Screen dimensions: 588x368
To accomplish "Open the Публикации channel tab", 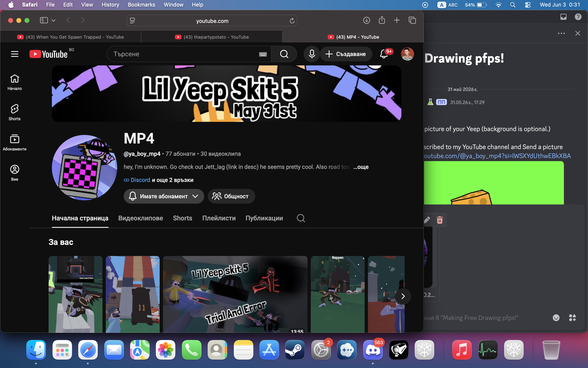I will [x=264, y=218].
